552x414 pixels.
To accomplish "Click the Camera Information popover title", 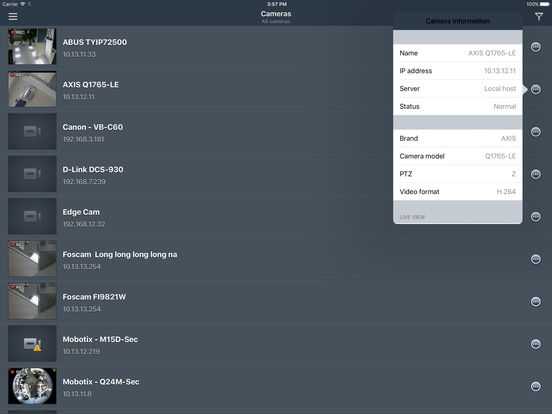I will [x=458, y=21].
